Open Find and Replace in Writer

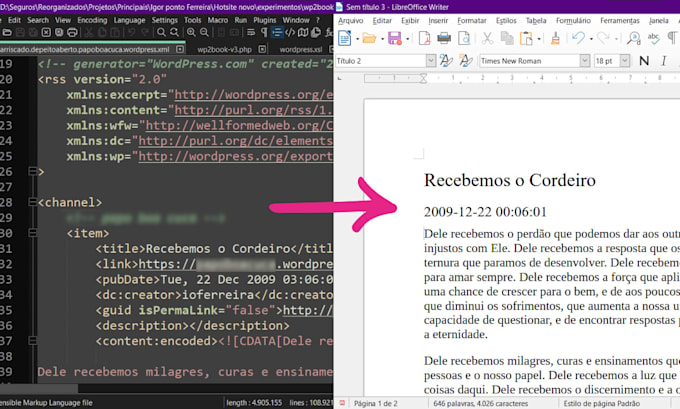tap(634, 38)
